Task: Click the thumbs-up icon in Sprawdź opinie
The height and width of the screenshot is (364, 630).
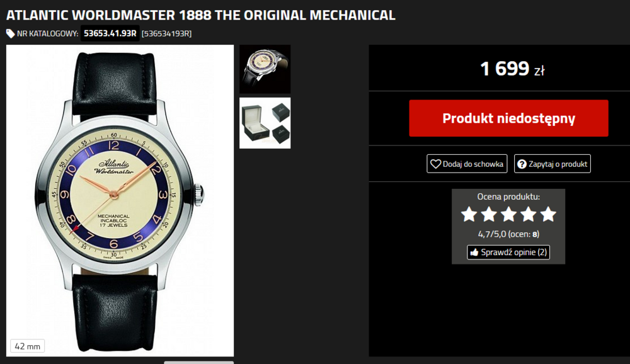Action: (474, 253)
